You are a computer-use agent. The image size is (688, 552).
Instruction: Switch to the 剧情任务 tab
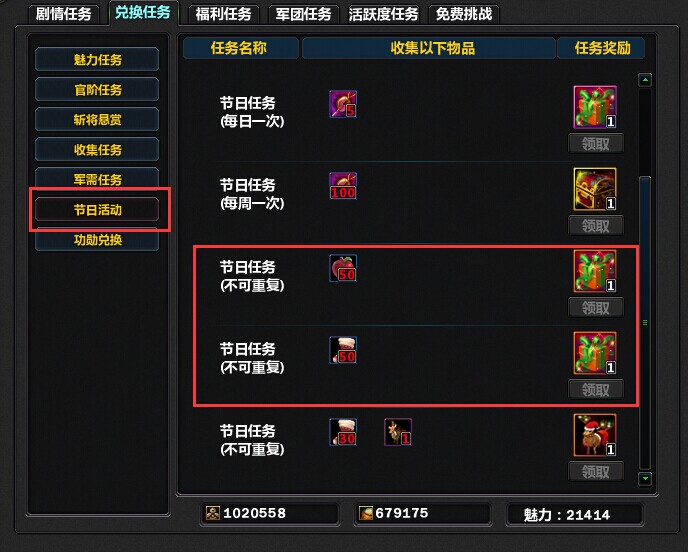tap(64, 14)
